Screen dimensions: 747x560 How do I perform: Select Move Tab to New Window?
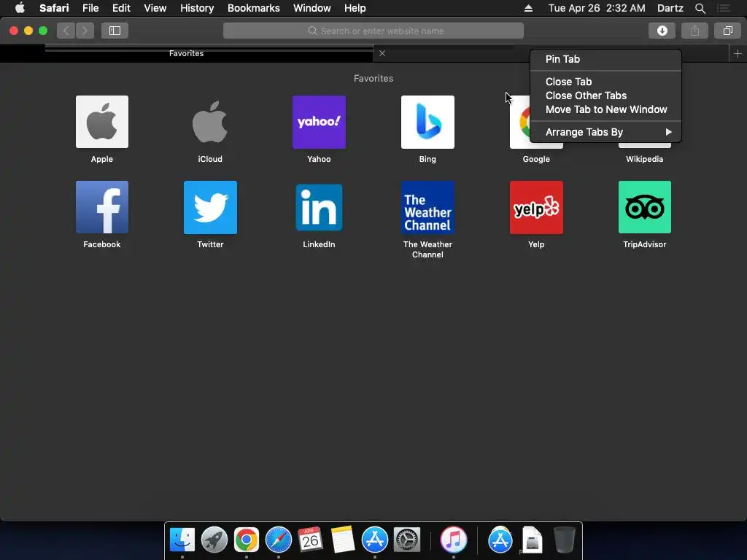coord(605,109)
